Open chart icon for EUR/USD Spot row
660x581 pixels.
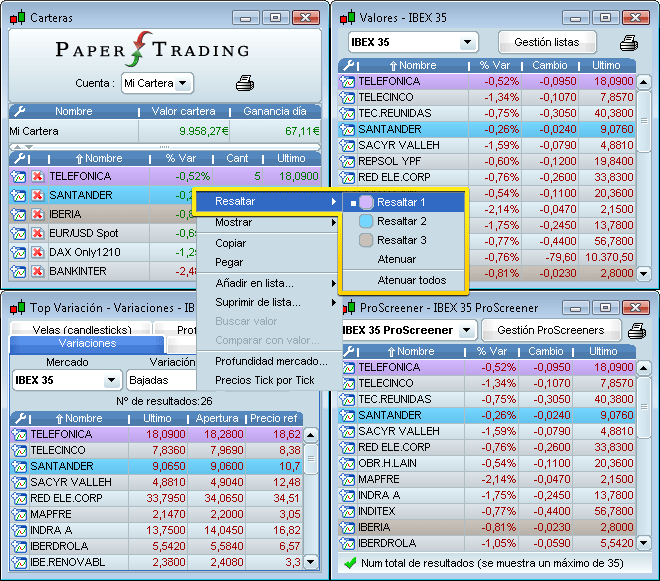point(19,233)
